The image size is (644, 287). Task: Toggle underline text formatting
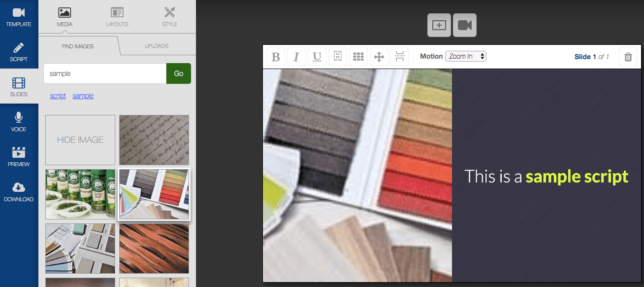point(317,57)
